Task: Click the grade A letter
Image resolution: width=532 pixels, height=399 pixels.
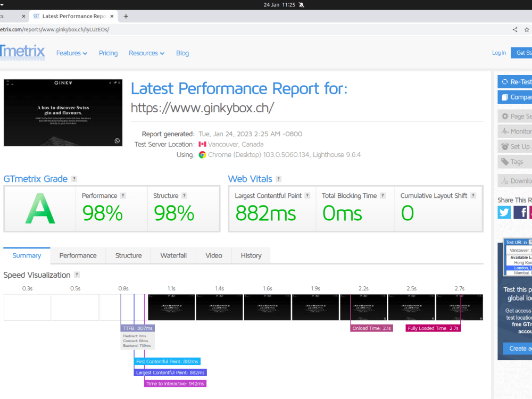Action: click(x=40, y=209)
